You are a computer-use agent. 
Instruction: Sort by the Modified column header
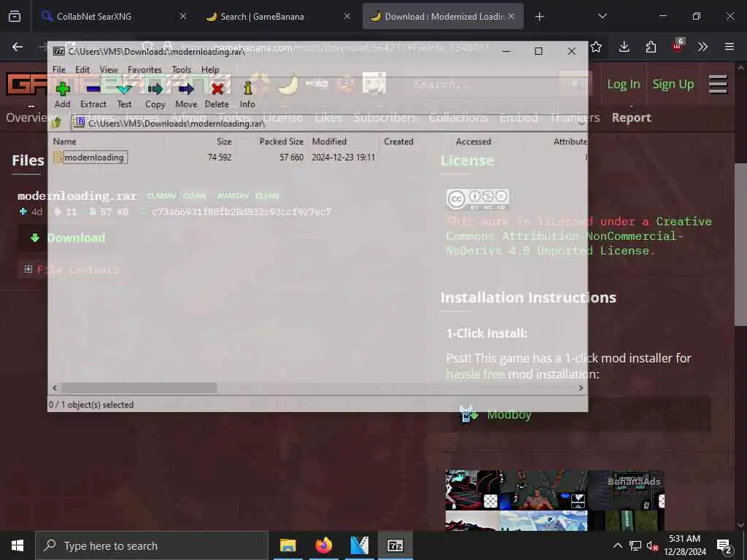point(329,141)
